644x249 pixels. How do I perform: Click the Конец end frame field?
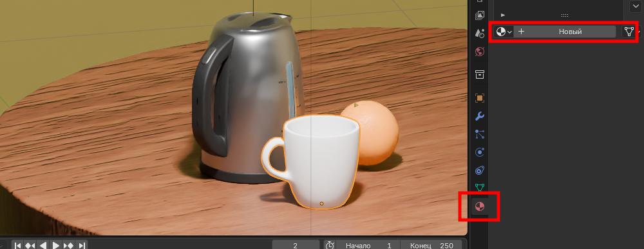click(x=432, y=245)
